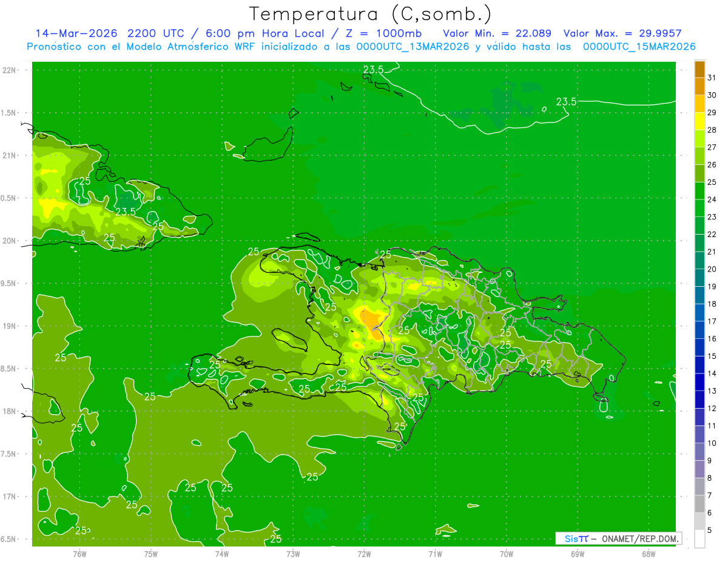Click the 23.5 contour label over eastern Cuba
Viewport: 728px width, 562px height.
click(126, 211)
